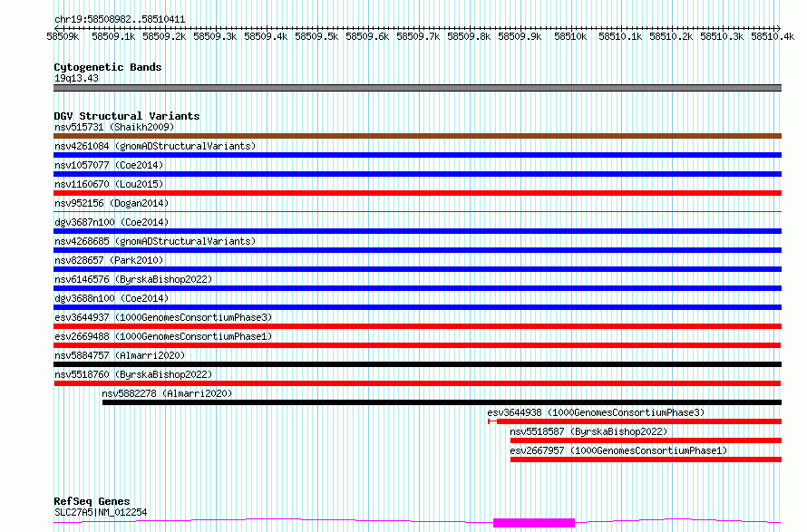
Task: Click the blue bar under nsv4261084
Action: tap(417, 155)
